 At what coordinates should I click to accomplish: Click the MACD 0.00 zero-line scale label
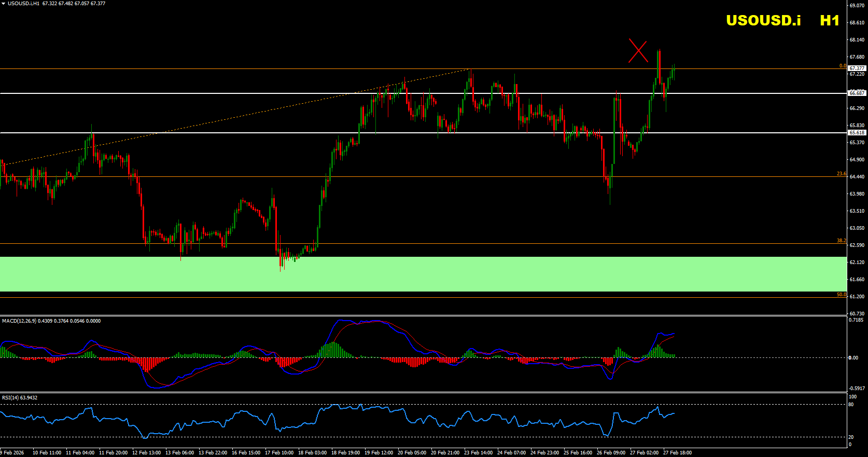click(853, 357)
